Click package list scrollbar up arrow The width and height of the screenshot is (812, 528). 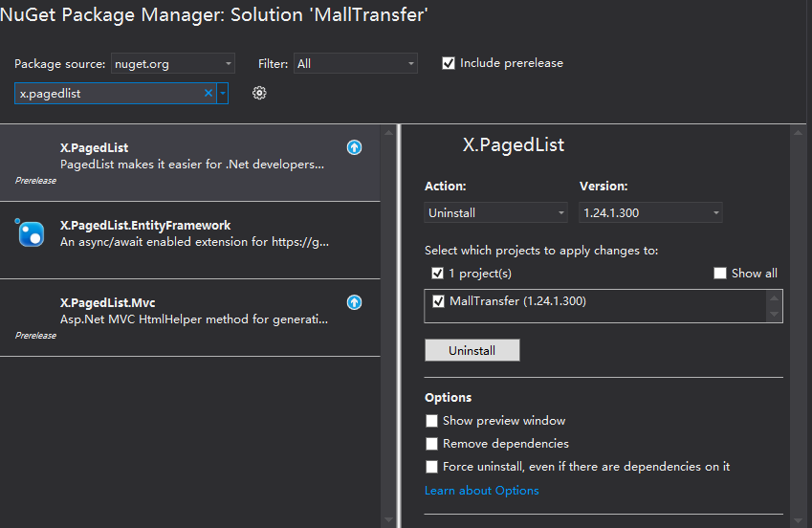(x=389, y=133)
